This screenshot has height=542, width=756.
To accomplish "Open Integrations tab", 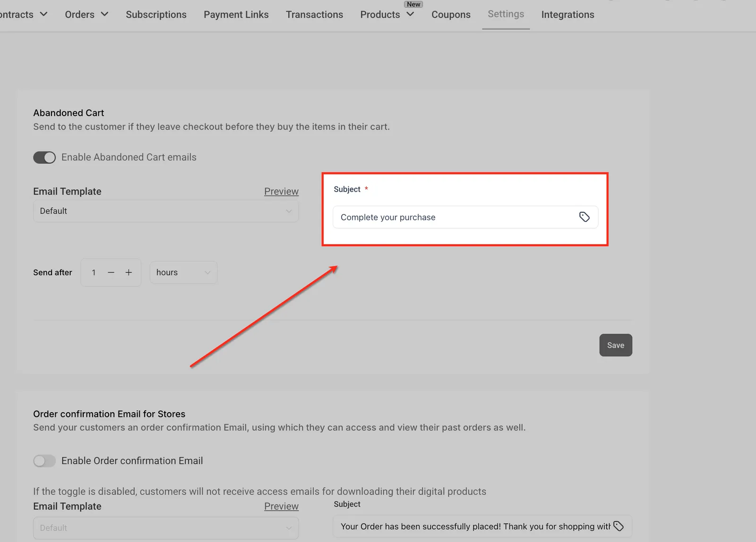I will 567,15.
